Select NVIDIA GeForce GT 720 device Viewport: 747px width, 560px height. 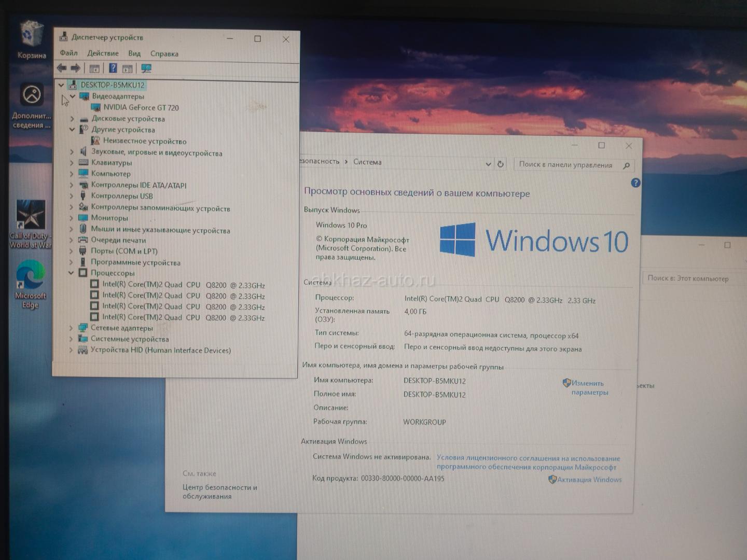pyautogui.click(x=141, y=107)
